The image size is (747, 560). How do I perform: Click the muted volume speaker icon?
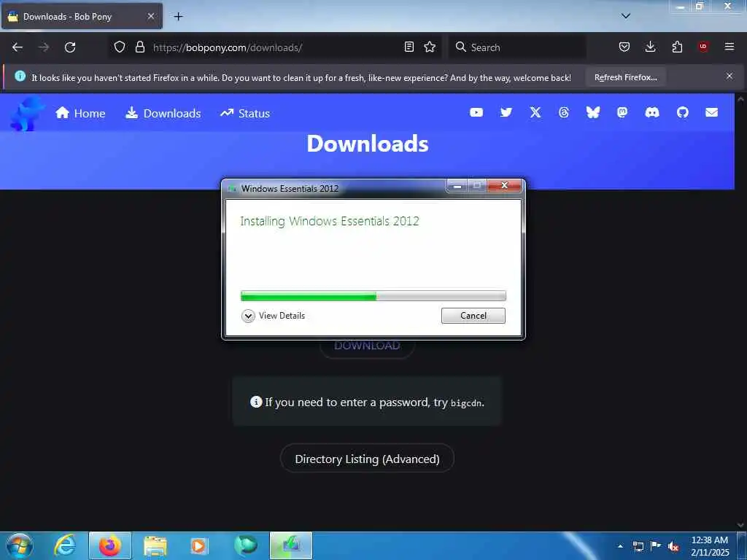673,547
